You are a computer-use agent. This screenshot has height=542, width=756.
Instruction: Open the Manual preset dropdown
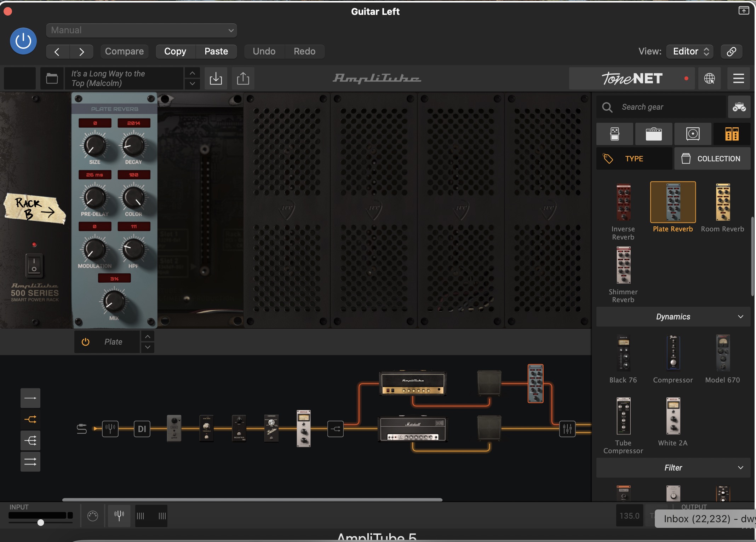141,30
